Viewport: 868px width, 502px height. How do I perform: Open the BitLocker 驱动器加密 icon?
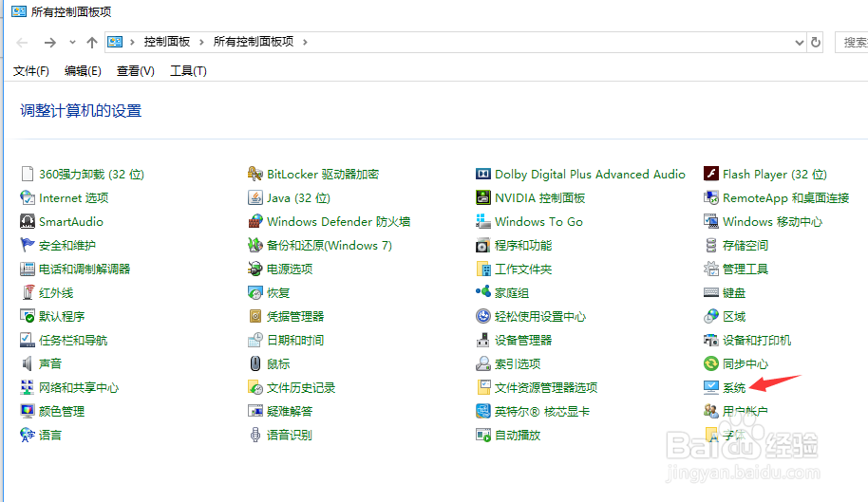[255, 175]
